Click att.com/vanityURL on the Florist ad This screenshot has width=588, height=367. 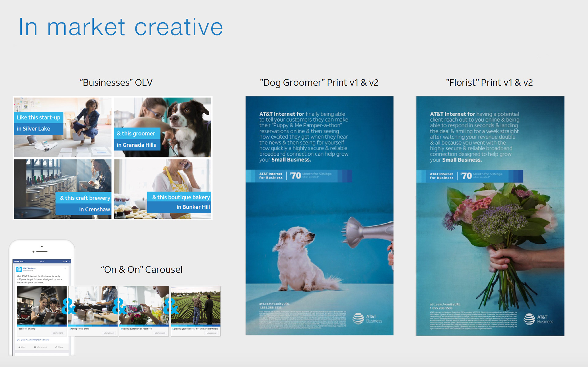[x=445, y=305]
